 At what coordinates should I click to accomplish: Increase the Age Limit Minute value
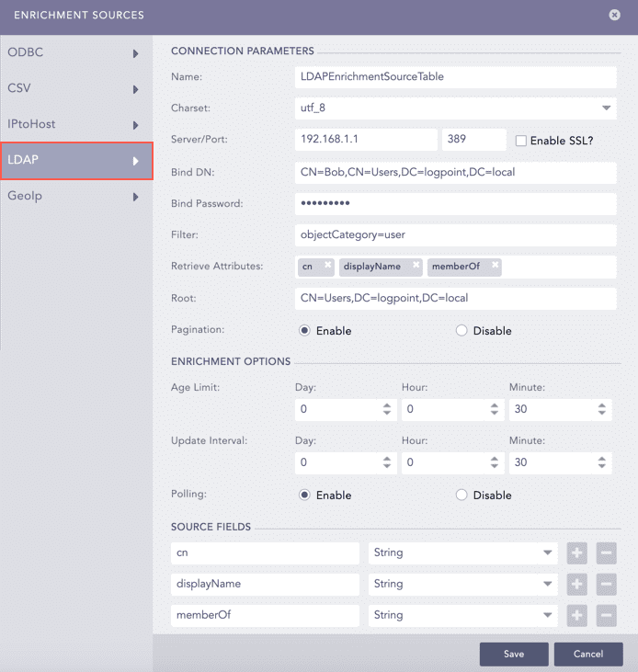[602, 405]
